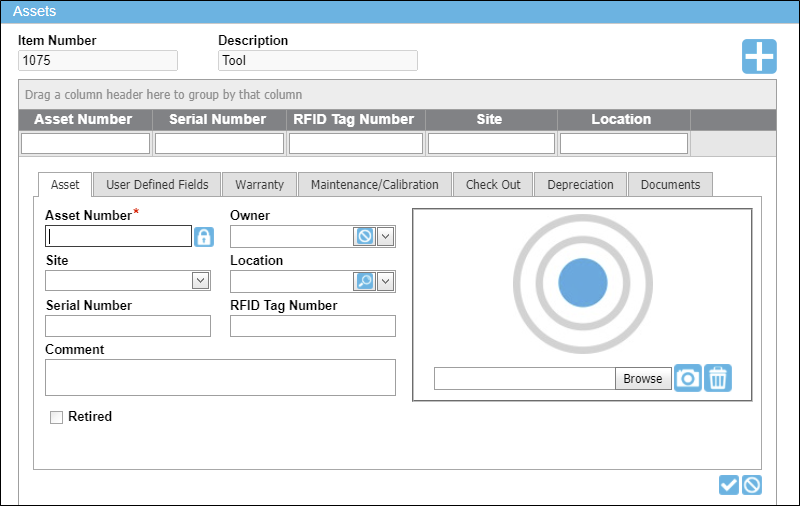Sort by the RFID Tag Number column header
This screenshot has height=506, width=800.
356,119
